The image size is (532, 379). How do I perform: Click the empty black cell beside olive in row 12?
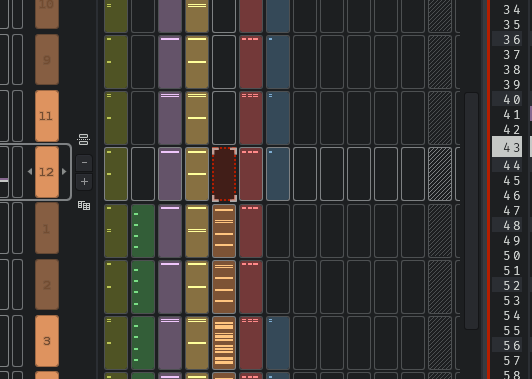coord(143,174)
